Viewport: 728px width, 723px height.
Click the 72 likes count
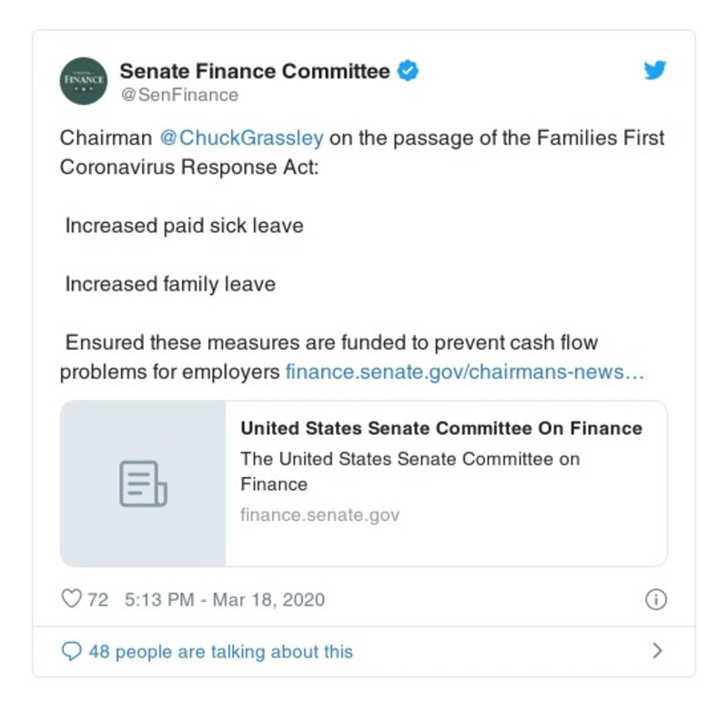[97, 599]
